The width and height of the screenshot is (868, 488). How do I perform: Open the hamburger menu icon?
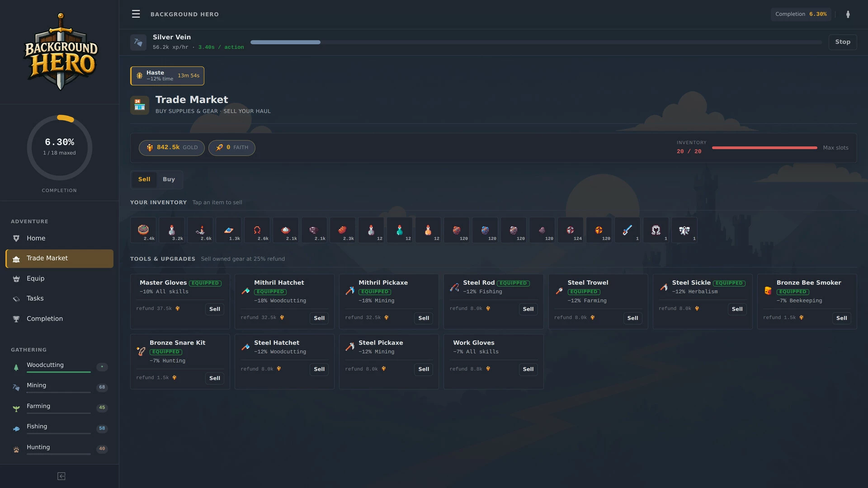tap(136, 14)
